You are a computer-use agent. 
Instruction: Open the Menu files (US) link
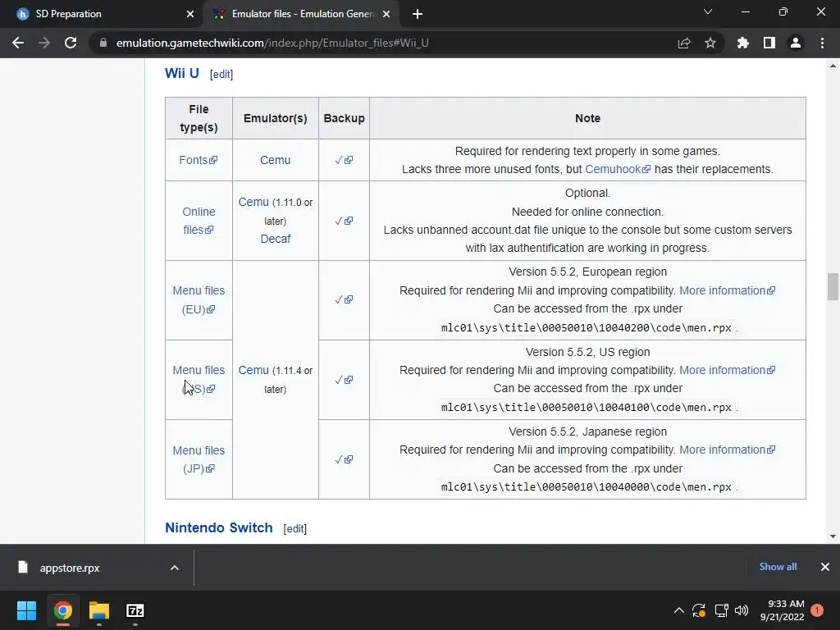(x=199, y=379)
